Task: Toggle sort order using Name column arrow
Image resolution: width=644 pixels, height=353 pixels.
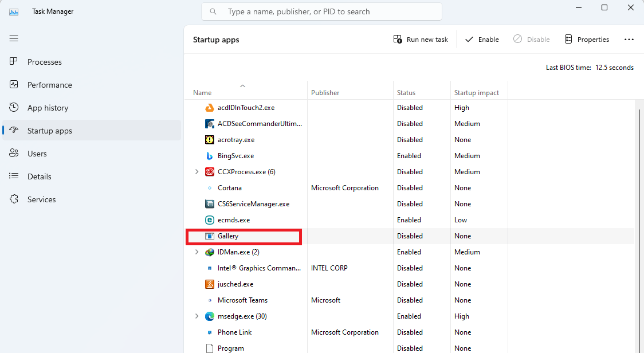Action: point(242,86)
